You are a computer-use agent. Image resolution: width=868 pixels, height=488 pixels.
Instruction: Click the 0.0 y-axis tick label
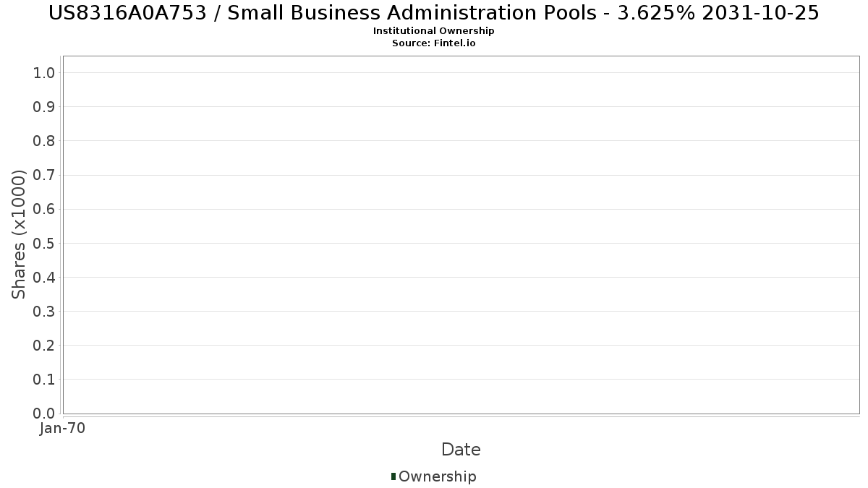[44, 413]
